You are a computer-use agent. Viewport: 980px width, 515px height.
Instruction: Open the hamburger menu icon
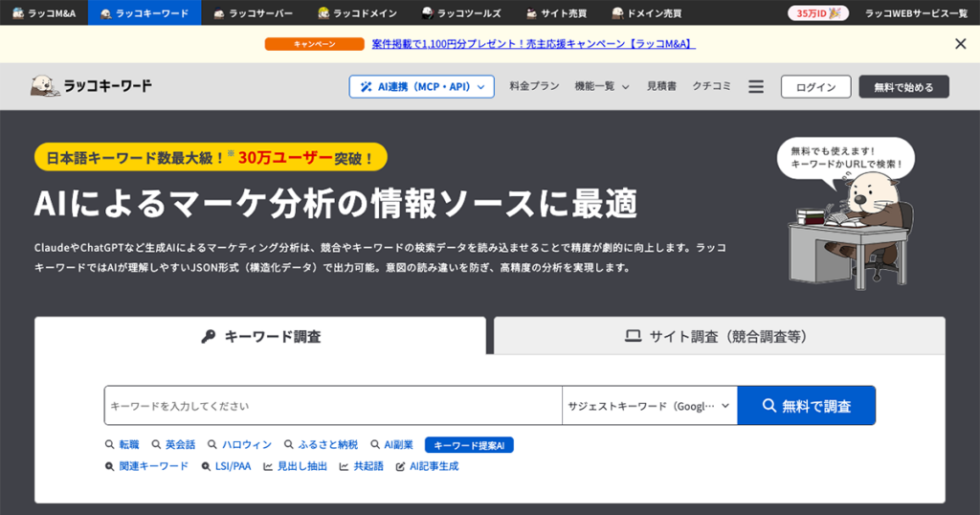756,86
